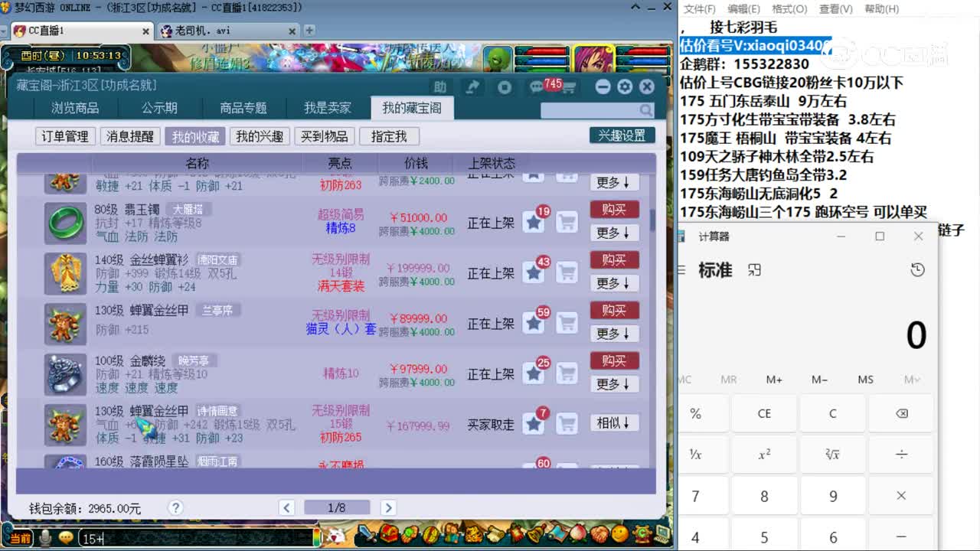The image size is (980, 551).
Task: Toggle the favorite star on 翡王镯 listing
Action: click(534, 220)
